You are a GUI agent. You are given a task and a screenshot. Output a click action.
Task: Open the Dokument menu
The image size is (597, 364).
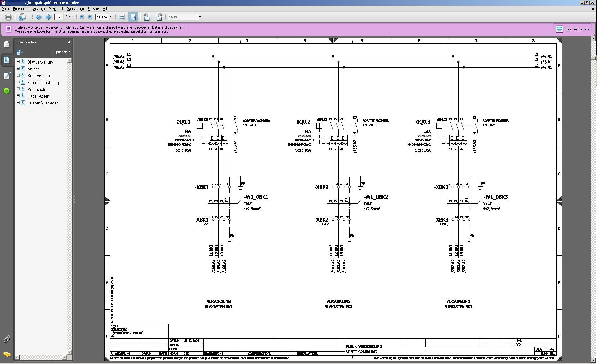[x=56, y=9]
